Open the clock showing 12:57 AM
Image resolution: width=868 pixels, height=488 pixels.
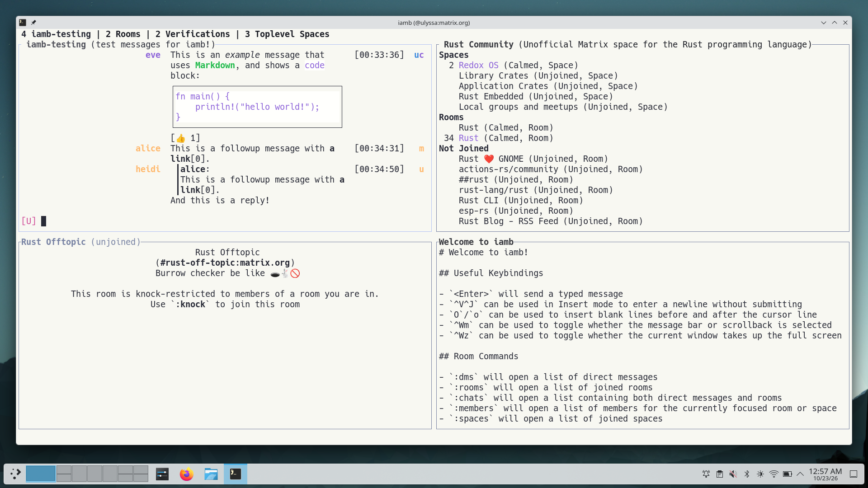(x=826, y=474)
